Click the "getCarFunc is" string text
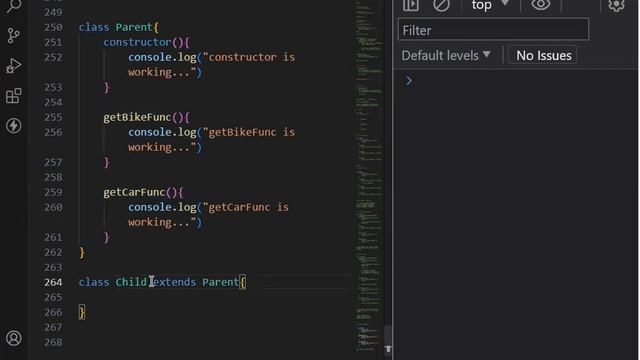Screen dimensions: 640x360 (246, 207)
